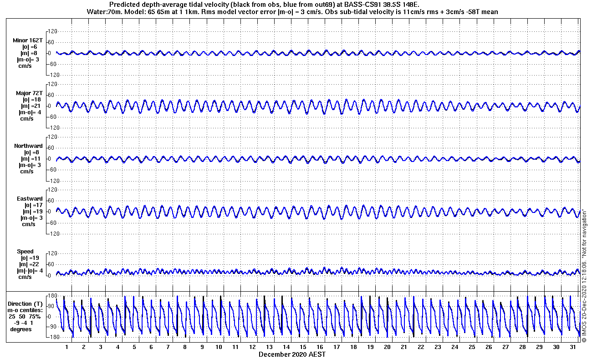
Task: Click the 'Northward' panel label
Action: pos(28,146)
